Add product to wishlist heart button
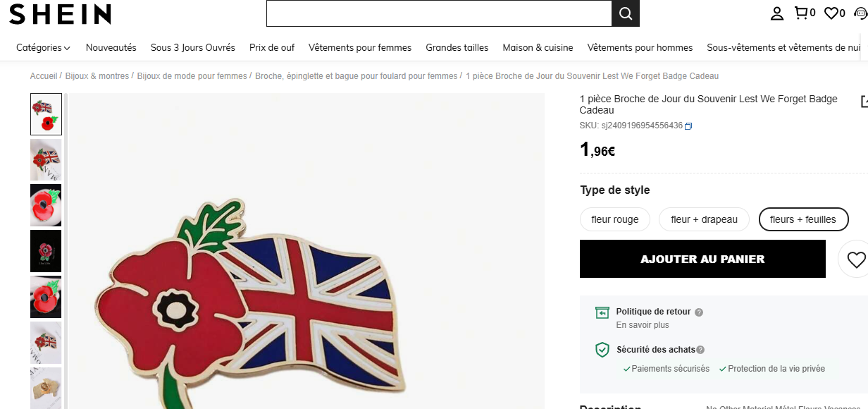This screenshot has height=409, width=868. 855,260
